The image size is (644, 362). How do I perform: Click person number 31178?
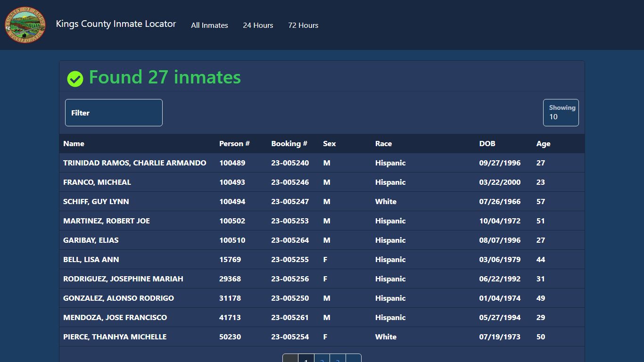230,298
